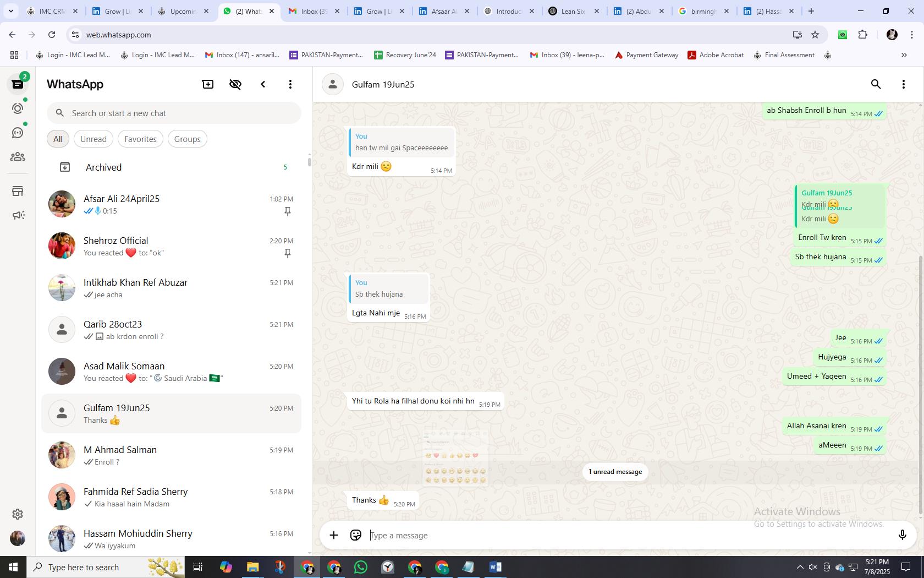The height and width of the screenshot is (578, 924).
Task: Open conversation three-dot menu
Action: point(904,84)
